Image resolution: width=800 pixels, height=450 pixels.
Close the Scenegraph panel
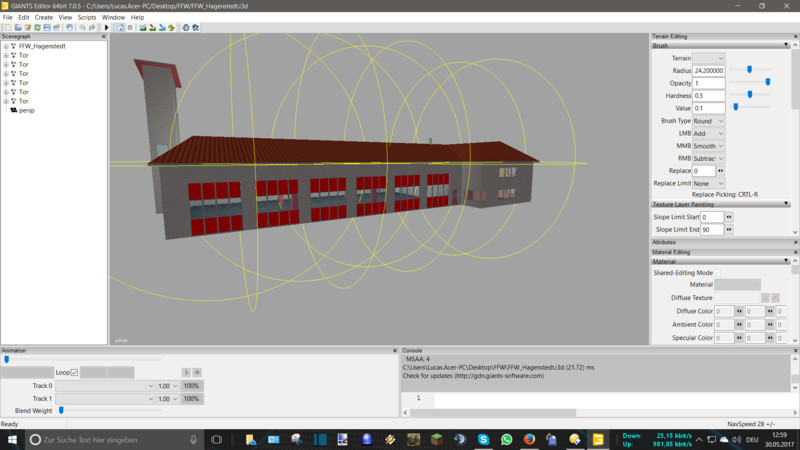103,37
